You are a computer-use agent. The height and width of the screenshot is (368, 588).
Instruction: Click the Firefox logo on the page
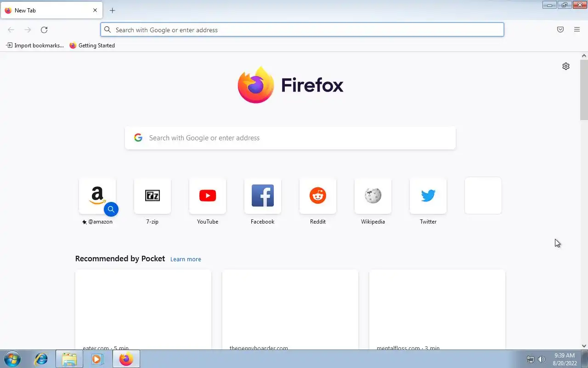tap(290, 85)
